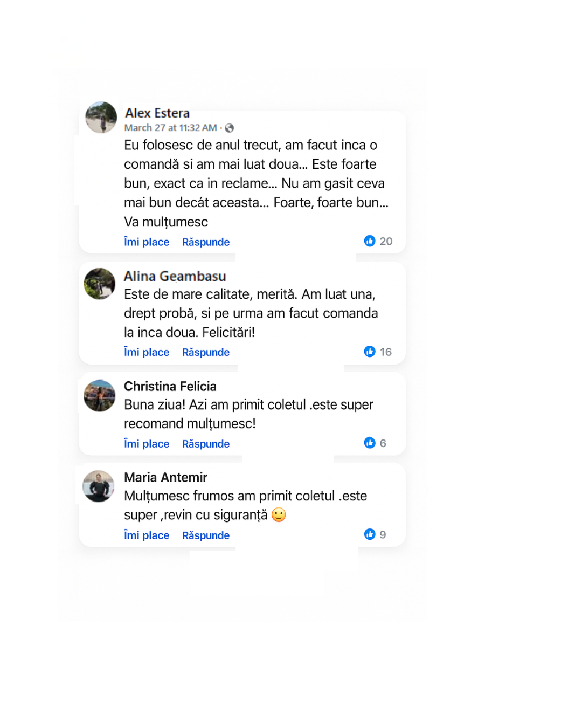Open the Maria Antemir name link
Image resolution: width=582 pixels, height=728 pixels.
pos(165,477)
